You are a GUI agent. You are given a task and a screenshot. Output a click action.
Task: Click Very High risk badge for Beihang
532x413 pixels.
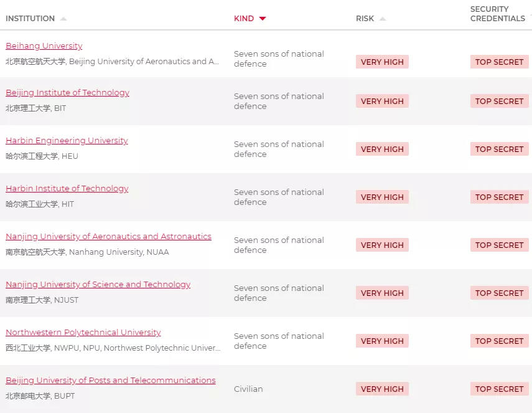click(x=382, y=62)
